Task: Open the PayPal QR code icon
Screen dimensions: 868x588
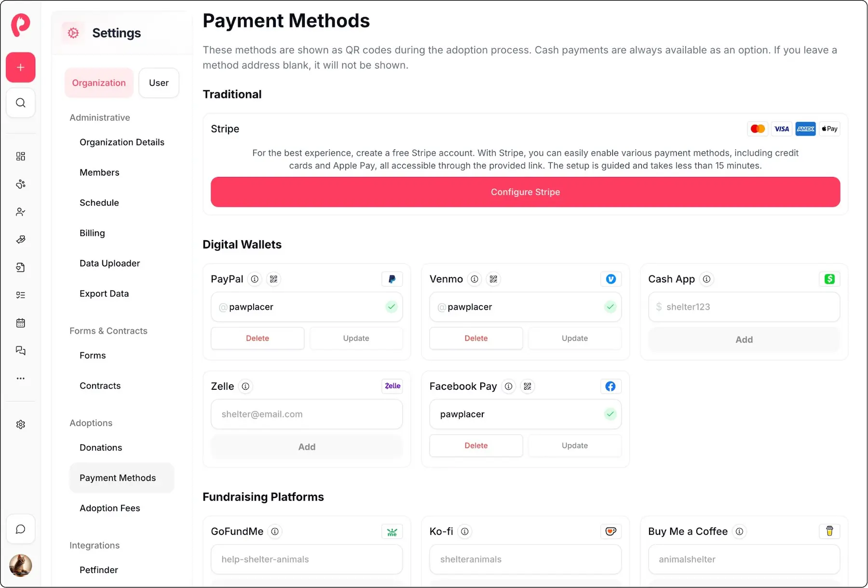Action: (273, 279)
